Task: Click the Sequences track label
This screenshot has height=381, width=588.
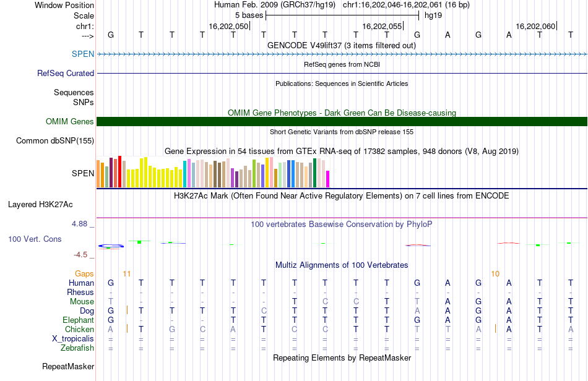Action: (74, 93)
